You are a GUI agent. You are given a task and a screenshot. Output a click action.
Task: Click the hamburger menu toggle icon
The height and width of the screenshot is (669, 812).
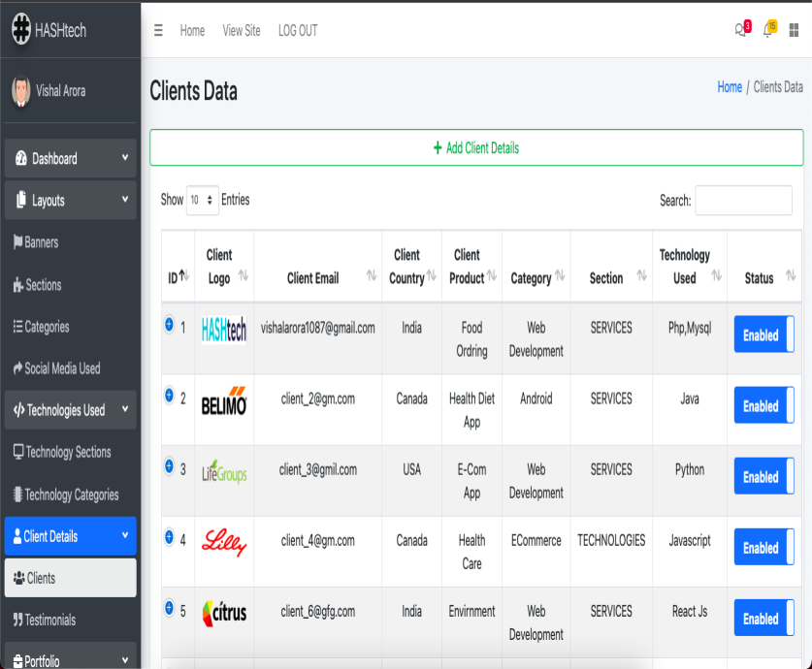point(158,30)
